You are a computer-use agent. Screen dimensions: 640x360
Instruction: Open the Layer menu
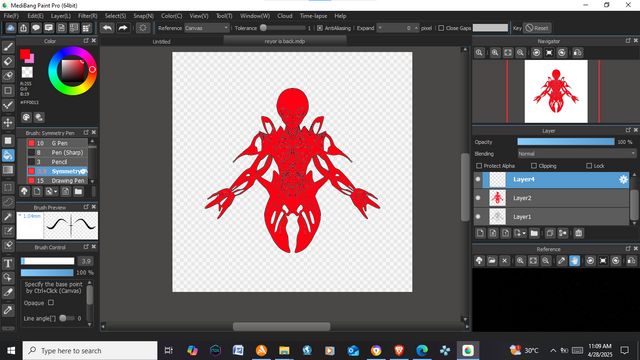[61, 16]
